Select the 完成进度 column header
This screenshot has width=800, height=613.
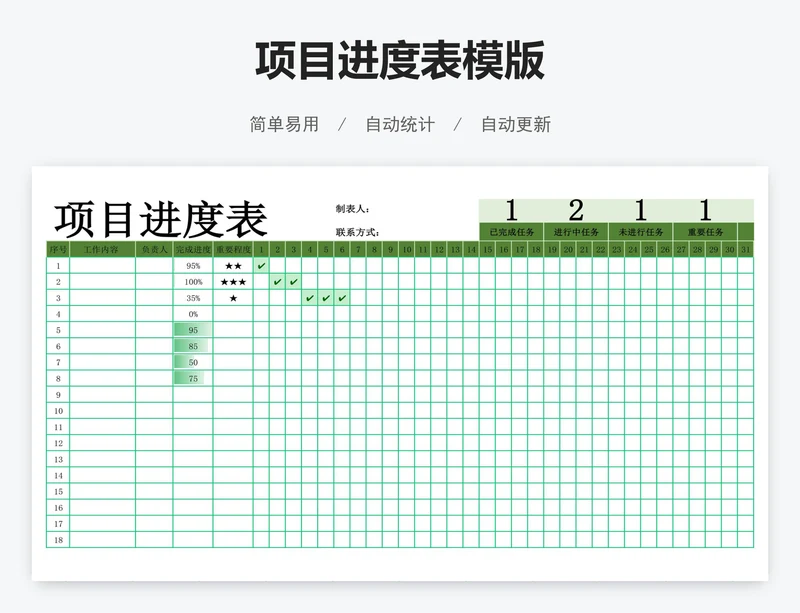coord(193,250)
